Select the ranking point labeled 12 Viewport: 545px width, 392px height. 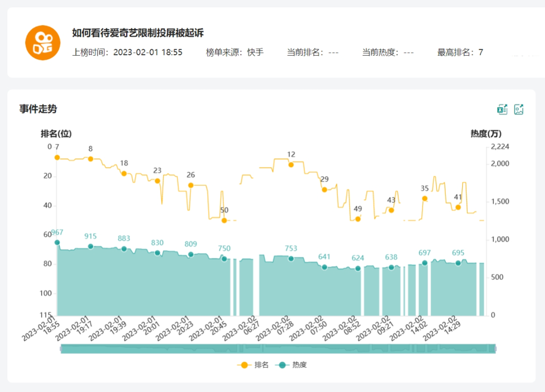[291, 165]
